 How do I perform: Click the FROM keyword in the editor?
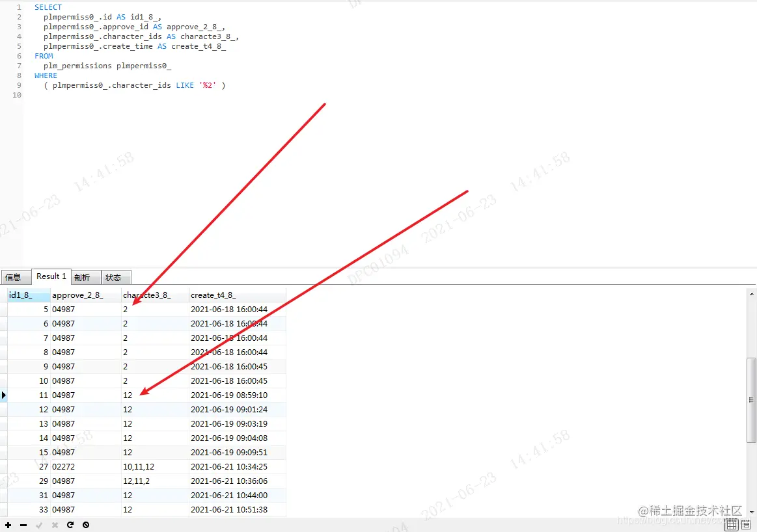pyautogui.click(x=44, y=56)
